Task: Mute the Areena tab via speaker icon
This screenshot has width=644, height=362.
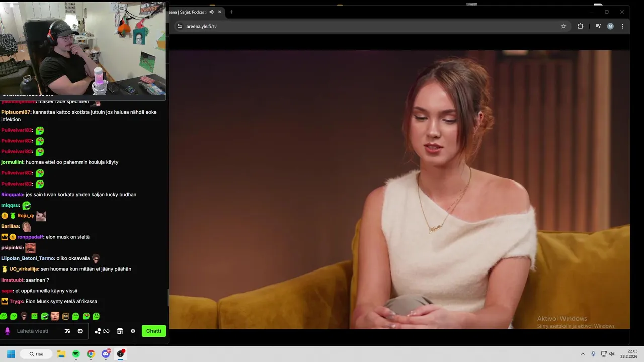Action: click(x=212, y=12)
